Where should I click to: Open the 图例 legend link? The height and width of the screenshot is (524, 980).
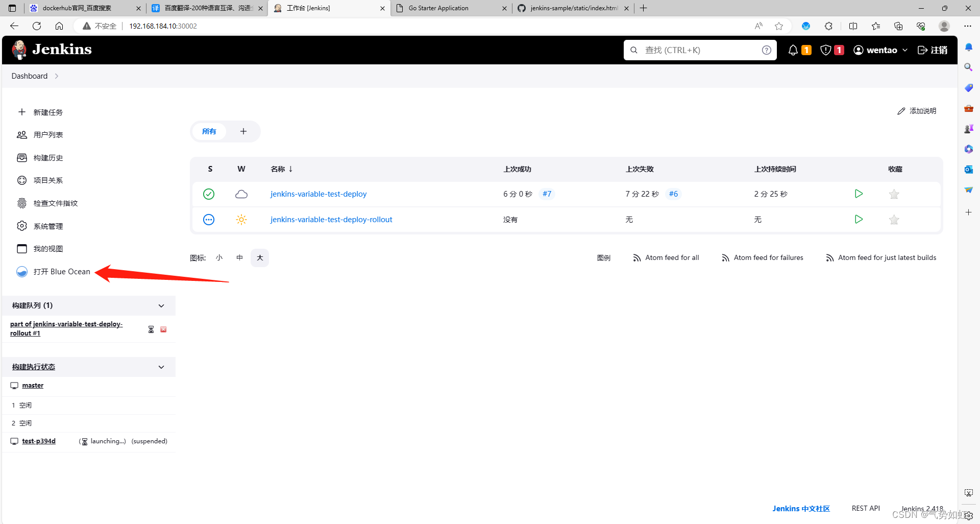click(604, 258)
